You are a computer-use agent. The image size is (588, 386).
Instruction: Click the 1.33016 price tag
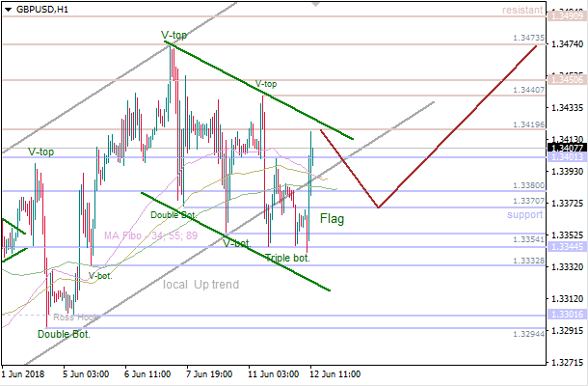[566, 315]
